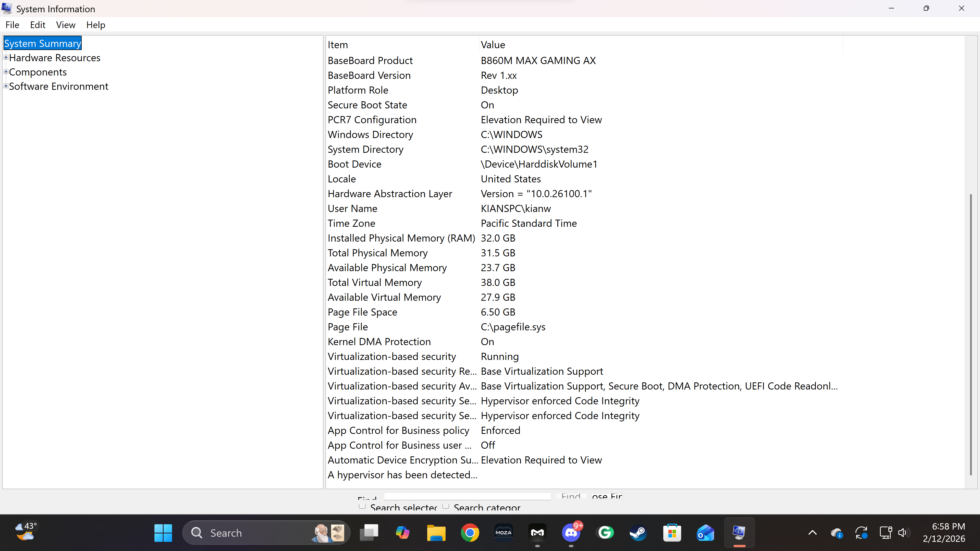The image size is (980, 551).
Task: Select the Automatic Device Encryption Support row
Action: [584, 460]
